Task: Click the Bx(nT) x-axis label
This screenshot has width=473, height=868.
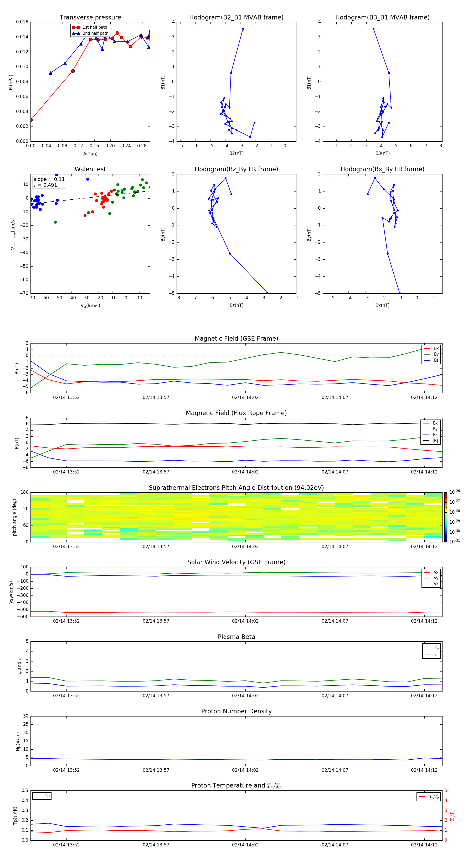Action: pyautogui.click(x=382, y=305)
